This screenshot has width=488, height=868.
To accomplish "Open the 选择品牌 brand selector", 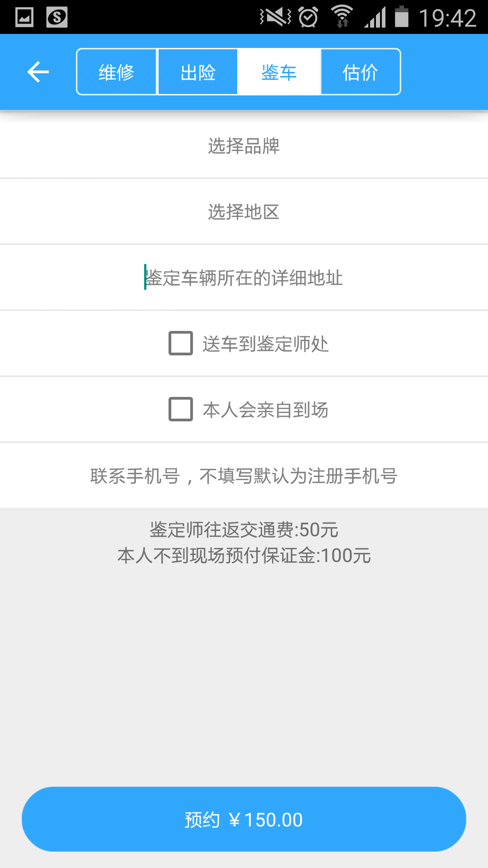I will tap(244, 146).
